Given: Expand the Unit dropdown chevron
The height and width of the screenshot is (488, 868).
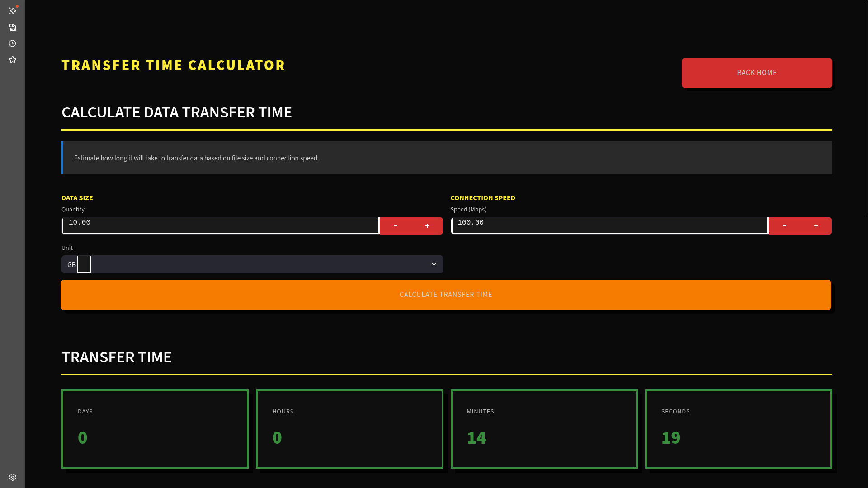Looking at the screenshot, I should point(434,264).
